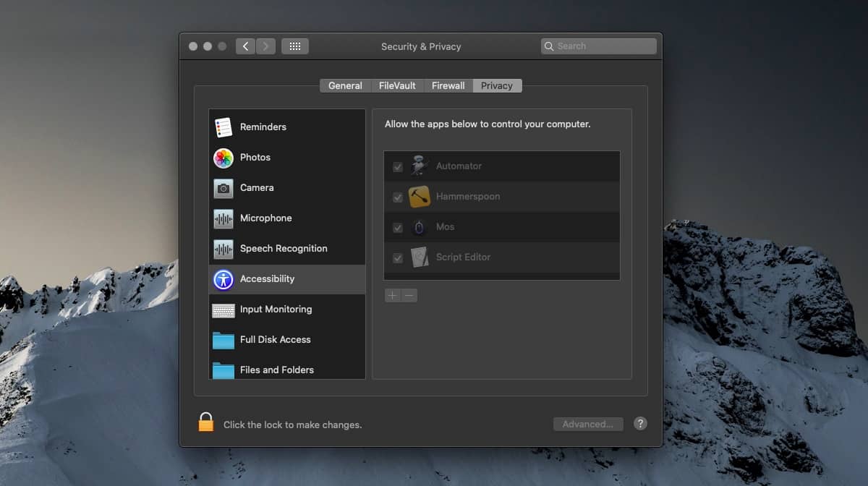Select the Script Editor name in the list

pos(463,257)
